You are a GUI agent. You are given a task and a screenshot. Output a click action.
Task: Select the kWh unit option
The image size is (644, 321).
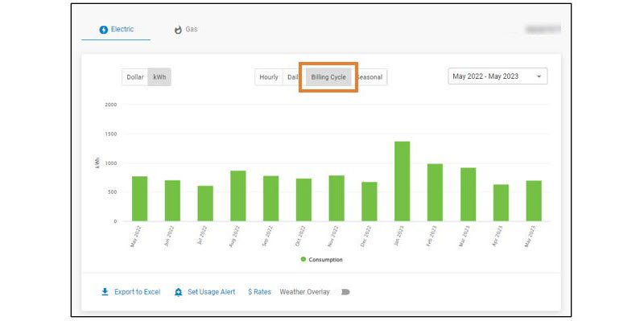[159, 76]
